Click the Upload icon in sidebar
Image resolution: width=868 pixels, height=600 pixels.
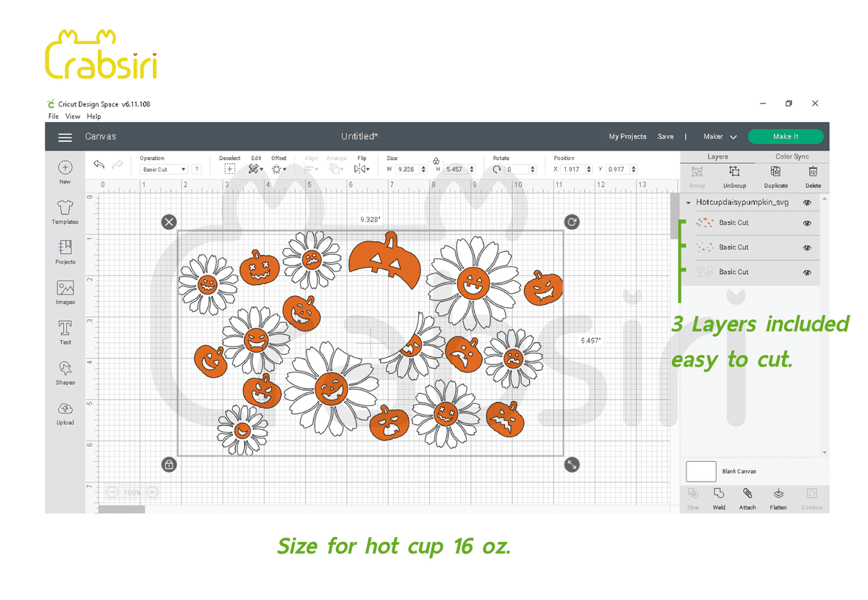coord(65,409)
